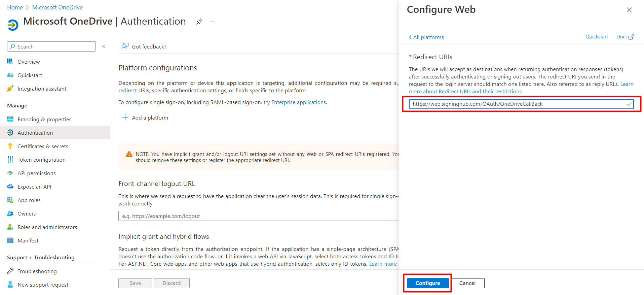Click the Certificates & secrets key icon

click(10, 146)
